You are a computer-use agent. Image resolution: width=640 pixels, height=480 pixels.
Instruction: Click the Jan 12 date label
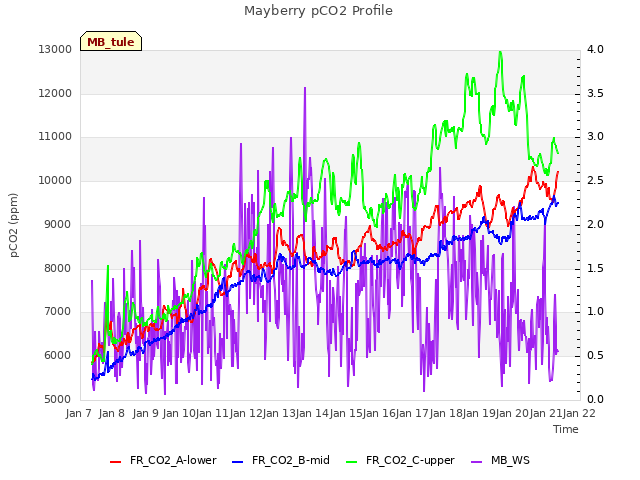(x=246, y=413)
